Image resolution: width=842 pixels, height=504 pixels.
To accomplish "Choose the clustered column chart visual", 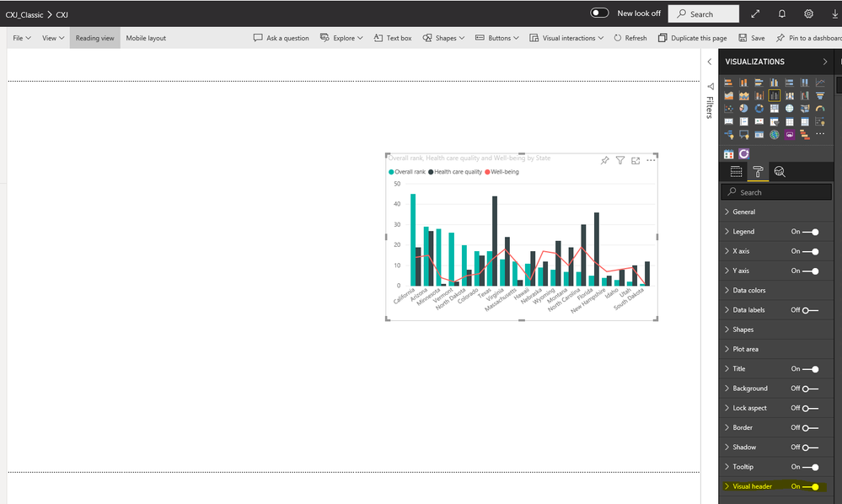I will pyautogui.click(x=775, y=83).
